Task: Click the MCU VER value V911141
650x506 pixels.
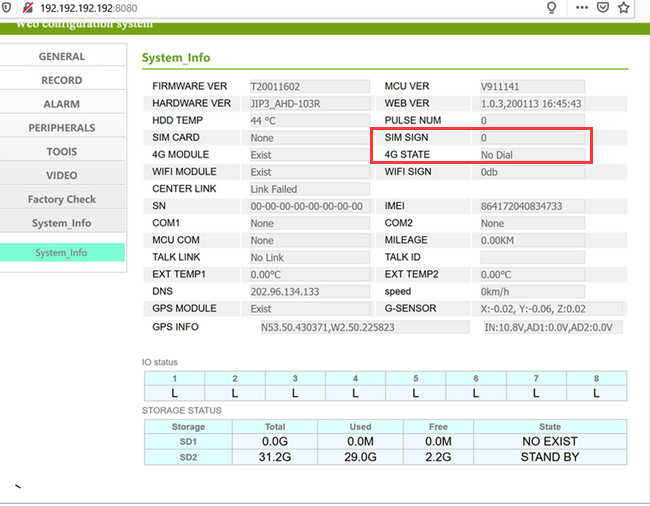Action: click(x=532, y=86)
